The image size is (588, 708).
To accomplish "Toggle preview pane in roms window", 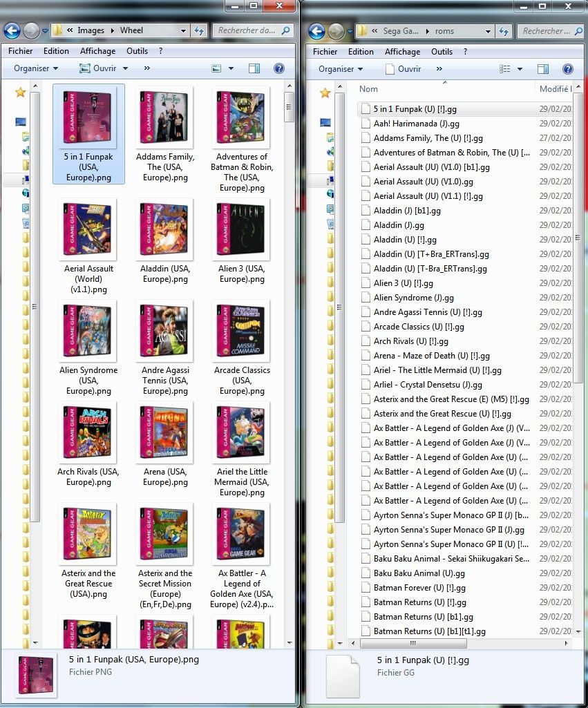I will click(543, 68).
